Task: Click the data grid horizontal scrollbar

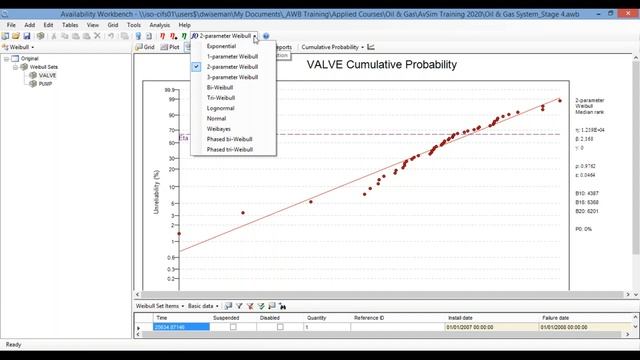Action: (x=382, y=334)
